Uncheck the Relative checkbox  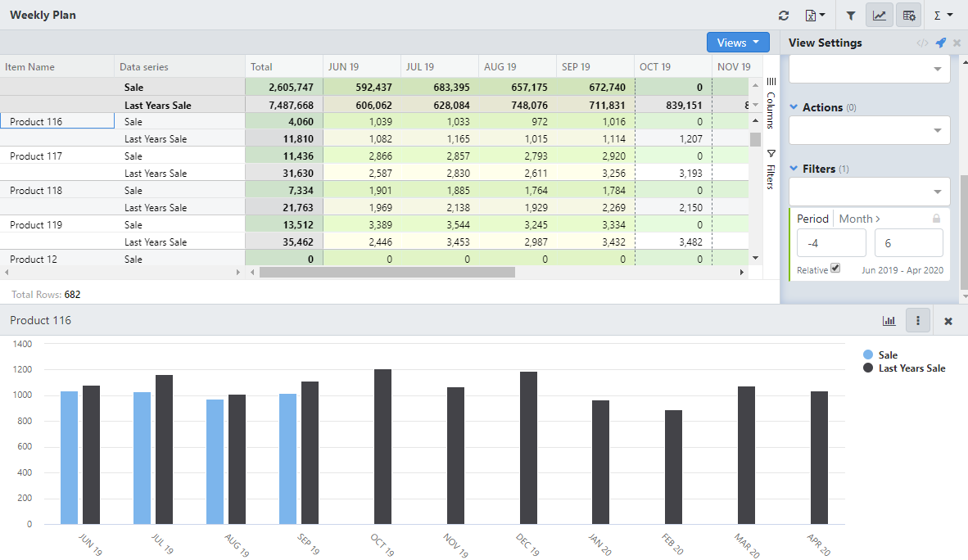click(835, 268)
